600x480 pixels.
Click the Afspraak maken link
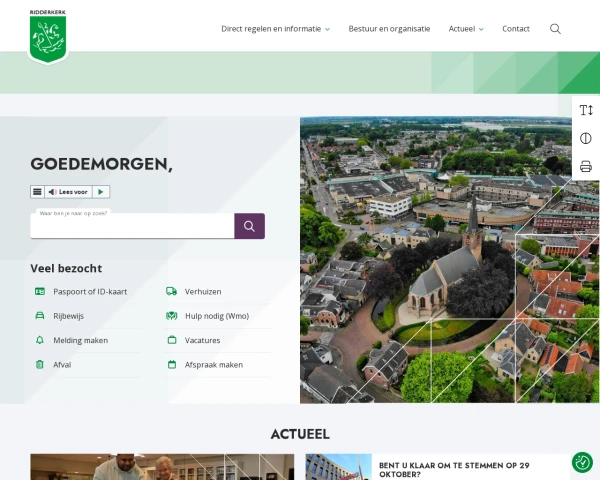(213, 365)
